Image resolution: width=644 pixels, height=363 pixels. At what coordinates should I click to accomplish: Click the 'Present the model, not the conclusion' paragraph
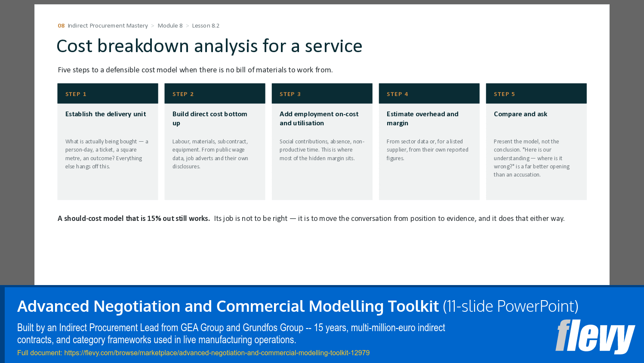point(532,158)
